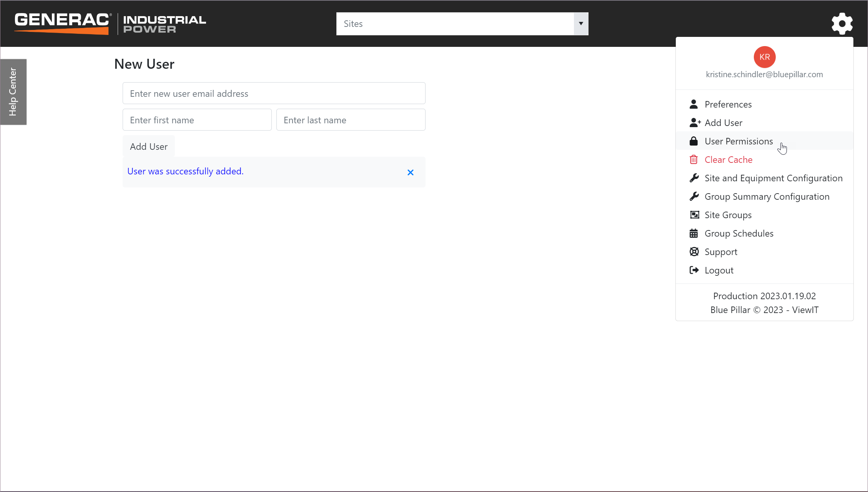The width and height of the screenshot is (868, 492).
Task: Click the wrench icon for Site and Equipment Configuration
Action: tap(694, 178)
